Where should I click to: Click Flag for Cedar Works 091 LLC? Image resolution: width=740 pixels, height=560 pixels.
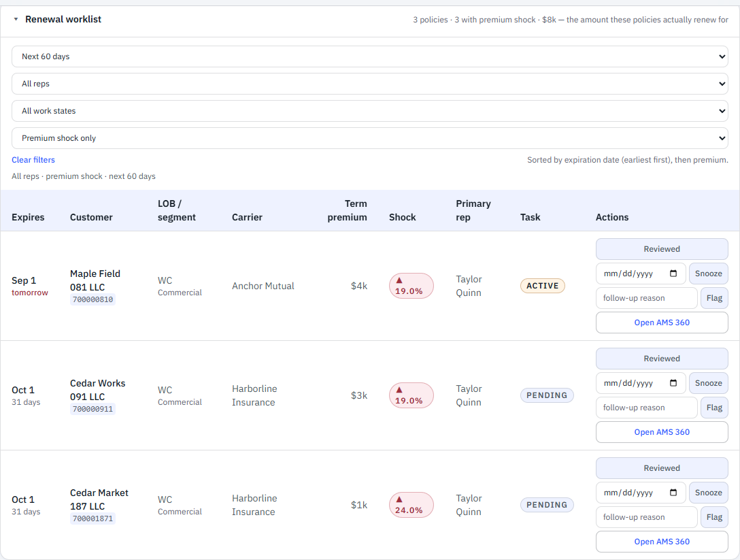[714, 408]
